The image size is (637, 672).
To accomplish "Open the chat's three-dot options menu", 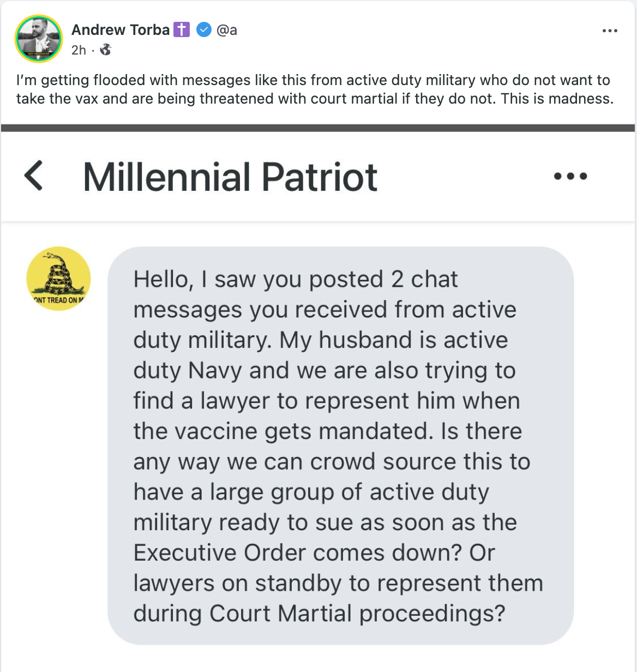I will coord(570,176).
